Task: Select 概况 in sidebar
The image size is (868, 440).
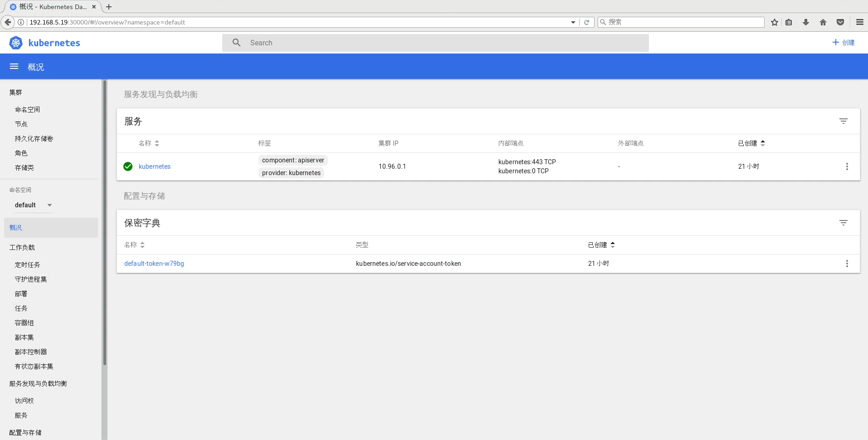Action: tap(51, 228)
